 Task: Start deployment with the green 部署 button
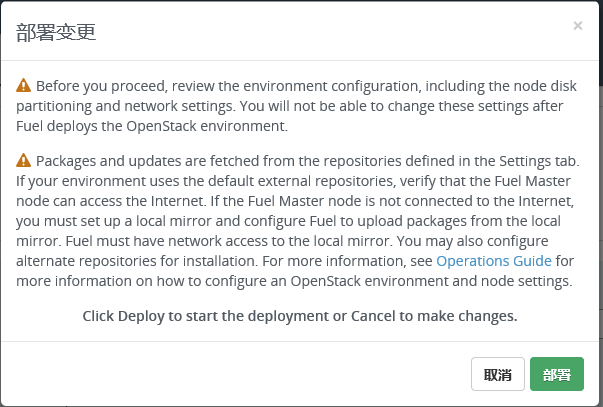(x=557, y=374)
